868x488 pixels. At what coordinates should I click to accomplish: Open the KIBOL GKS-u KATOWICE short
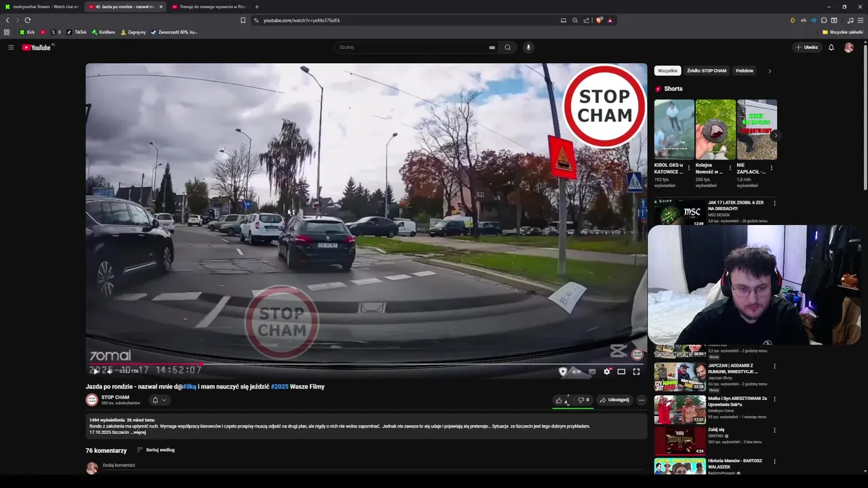point(674,129)
